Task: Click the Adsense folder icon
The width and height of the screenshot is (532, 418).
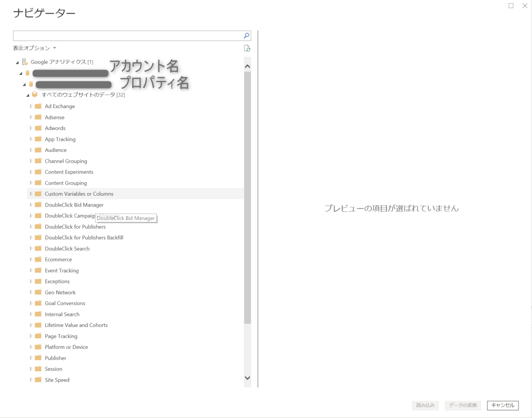Action: 38,117
